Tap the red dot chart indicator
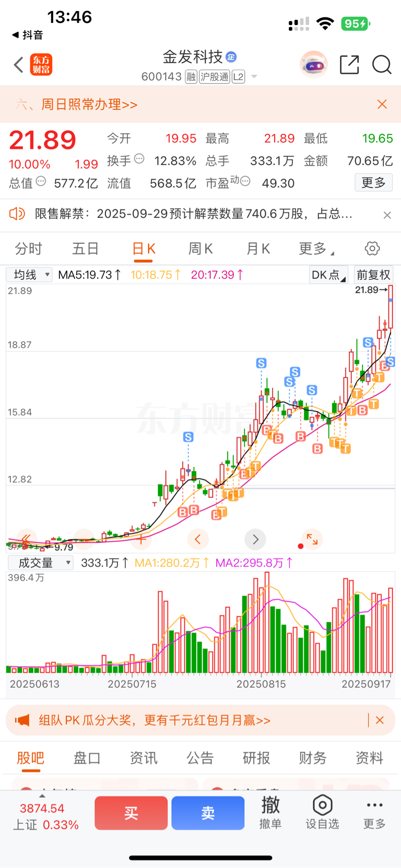Screen dimensions: 401x868 300,546
